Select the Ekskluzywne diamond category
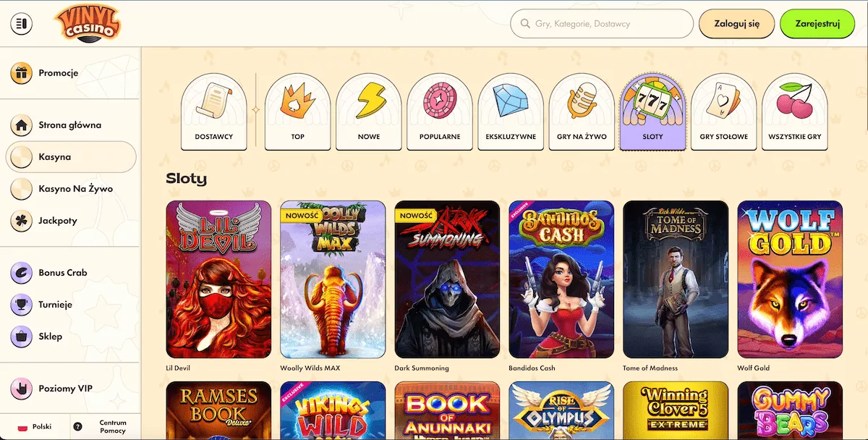This screenshot has width=868, height=440. [x=511, y=111]
